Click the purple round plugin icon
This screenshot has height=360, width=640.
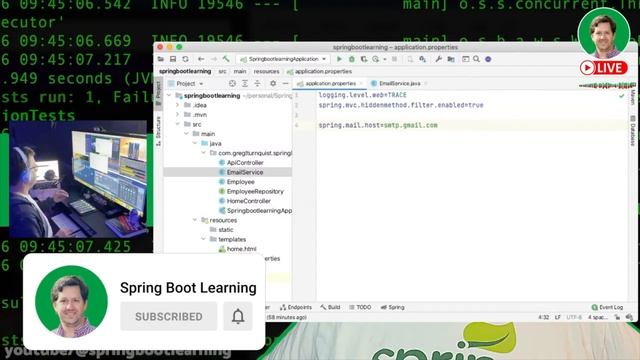point(488,59)
